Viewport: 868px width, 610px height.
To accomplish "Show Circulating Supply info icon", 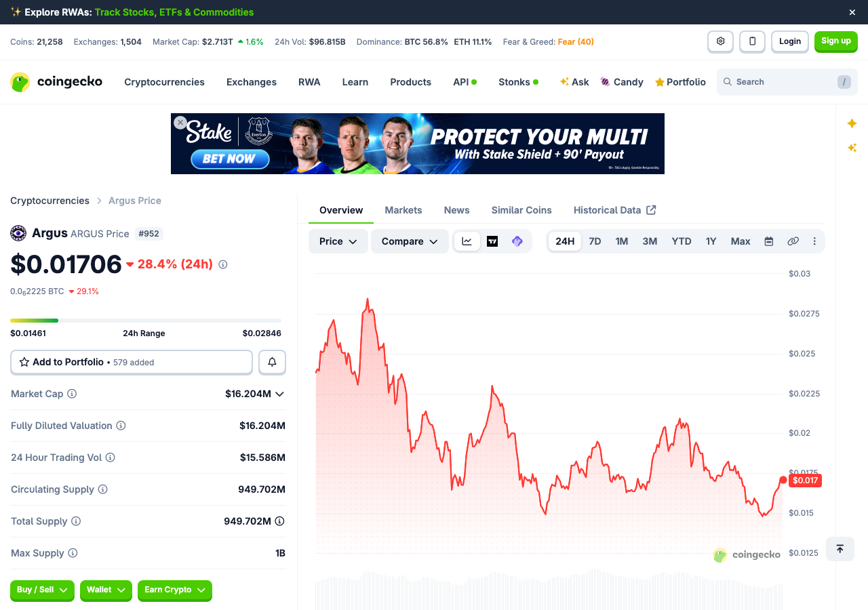I will [102, 489].
